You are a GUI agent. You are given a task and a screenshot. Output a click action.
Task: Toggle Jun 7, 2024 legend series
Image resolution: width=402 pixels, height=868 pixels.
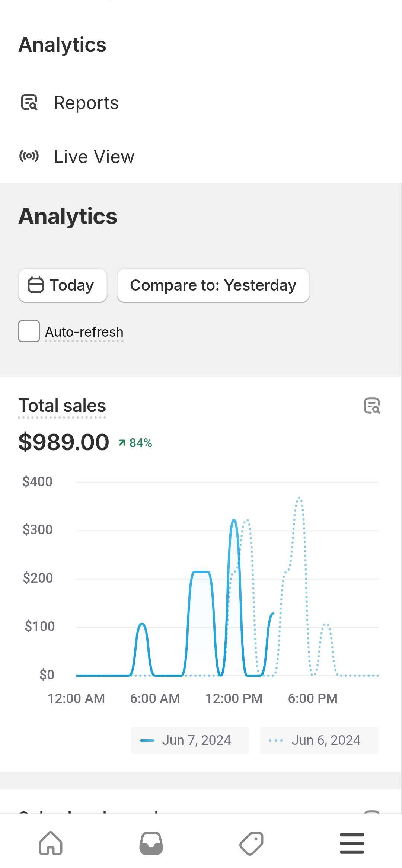click(x=190, y=740)
